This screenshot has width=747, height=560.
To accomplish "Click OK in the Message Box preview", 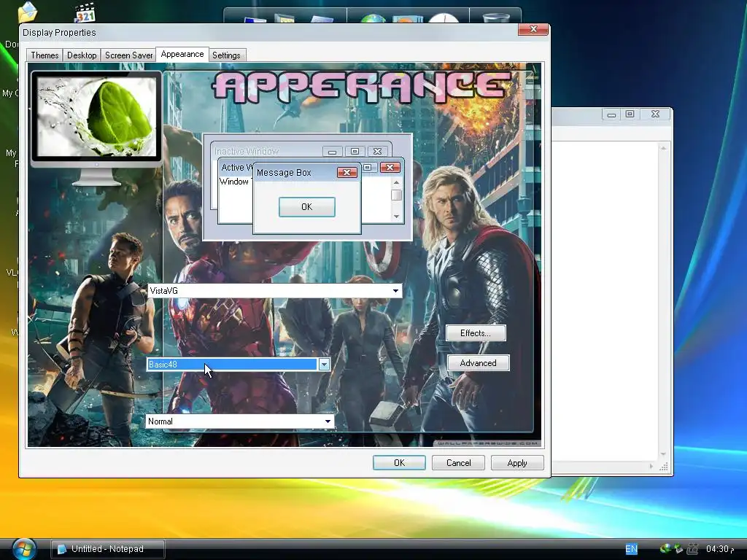I will click(x=307, y=207).
